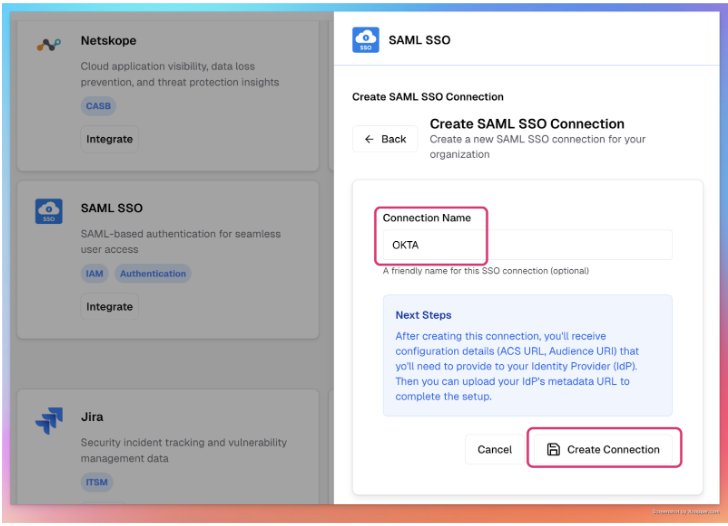This screenshot has width=728, height=526.
Task: Select the Authentication tag
Action: pyautogui.click(x=153, y=273)
